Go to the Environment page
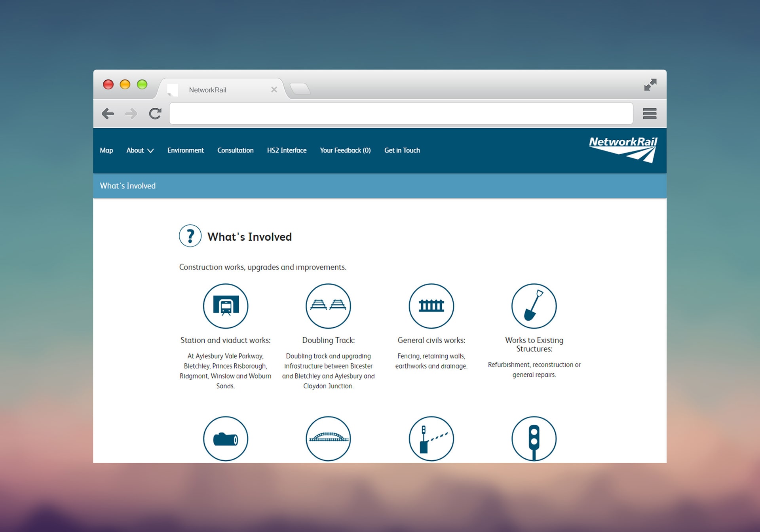This screenshot has width=760, height=532. [185, 150]
